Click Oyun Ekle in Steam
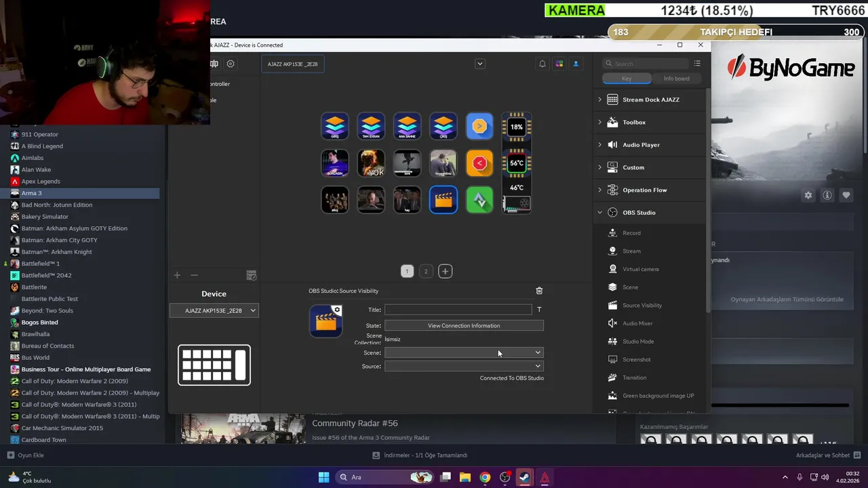This screenshot has height=488, width=868. coord(26,455)
